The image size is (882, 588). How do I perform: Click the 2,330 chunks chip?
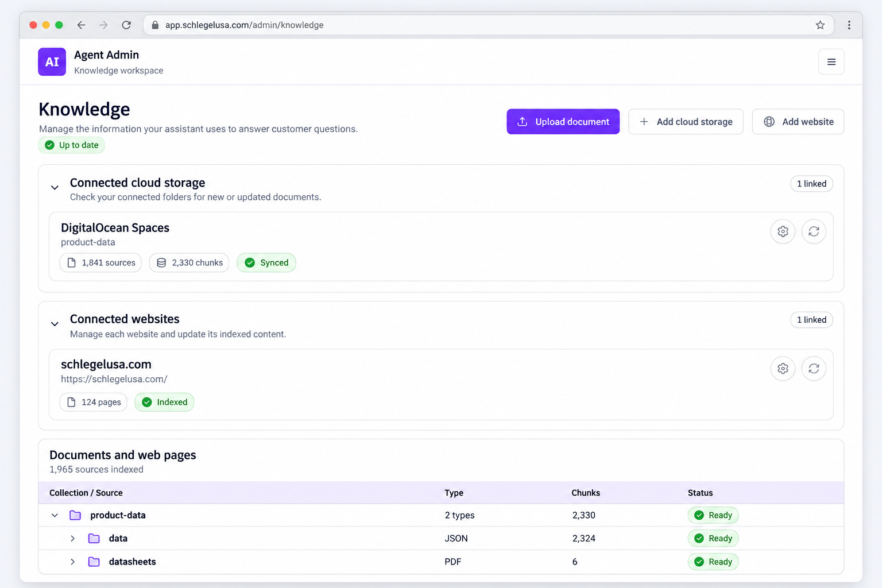coord(189,262)
